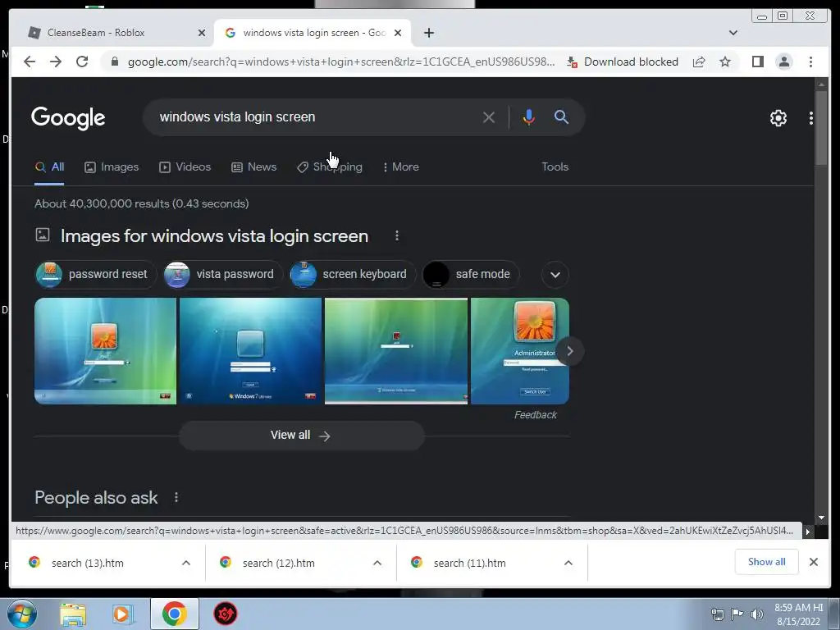Open the Windows 7 login thumbnail
Image resolution: width=840 pixels, height=630 pixels.
(x=250, y=351)
